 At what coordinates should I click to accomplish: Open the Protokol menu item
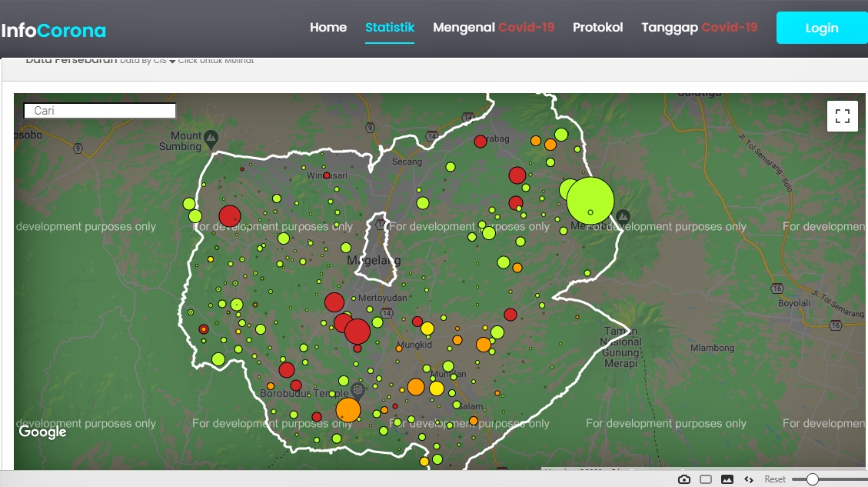[598, 27]
